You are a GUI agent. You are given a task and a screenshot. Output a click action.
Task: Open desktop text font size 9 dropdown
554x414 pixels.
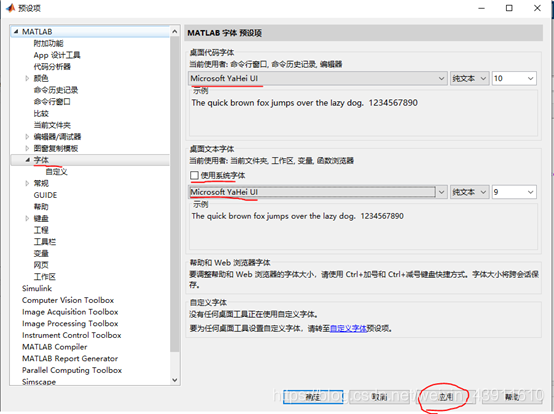514,192
